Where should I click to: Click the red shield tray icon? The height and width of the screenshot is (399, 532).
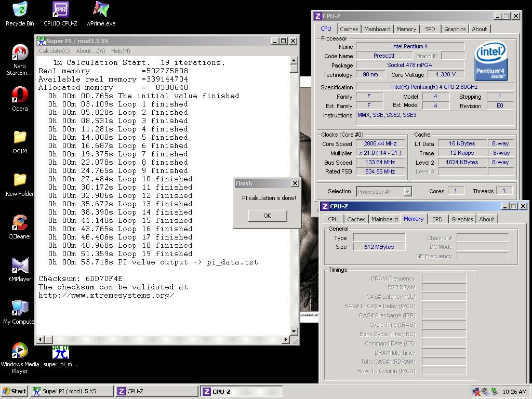tap(477, 392)
